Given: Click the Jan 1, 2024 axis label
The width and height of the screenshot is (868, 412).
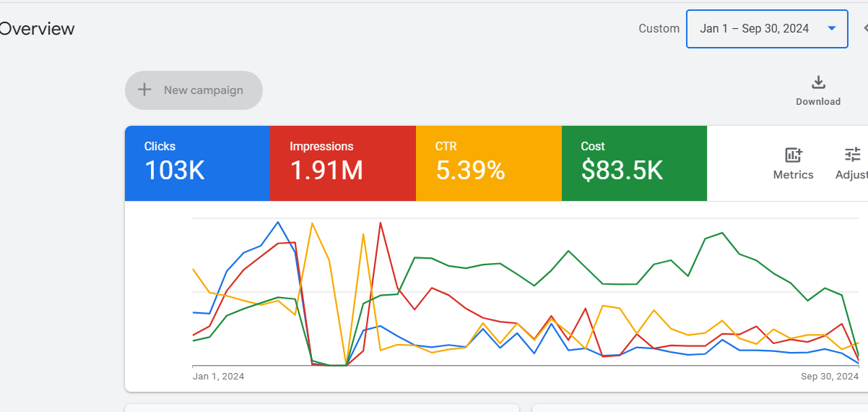Looking at the screenshot, I should [x=218, y=377].
